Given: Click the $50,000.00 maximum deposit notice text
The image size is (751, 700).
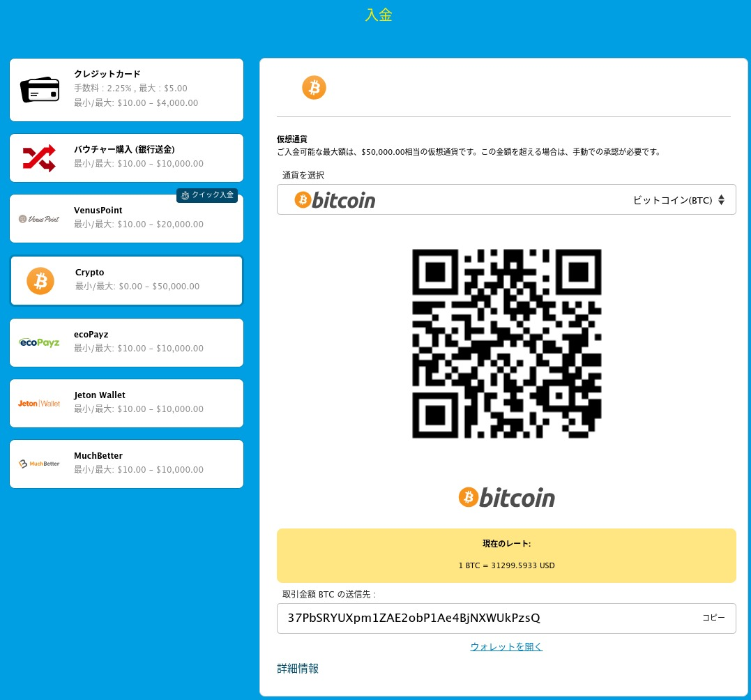Looking at the screenshot, I should [x=469, y=152].
